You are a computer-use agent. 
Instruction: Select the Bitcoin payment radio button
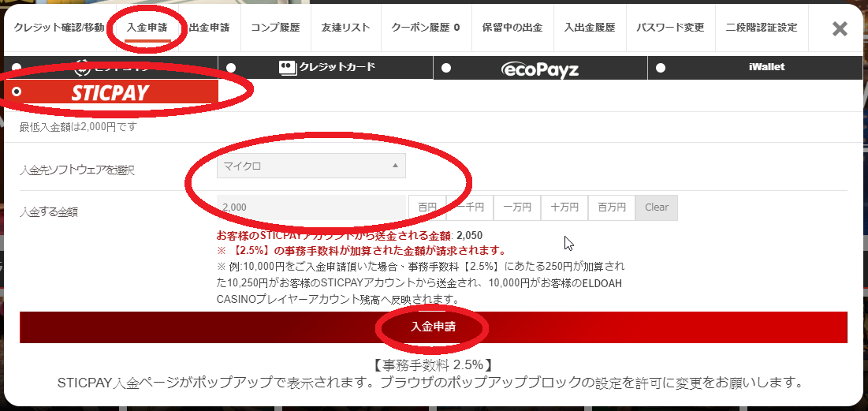tap(16, 68)
